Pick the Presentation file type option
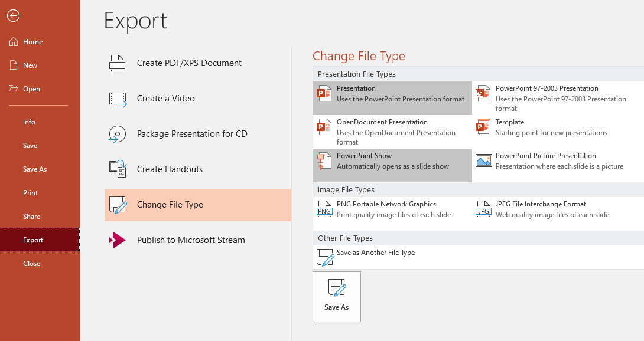 392,94
